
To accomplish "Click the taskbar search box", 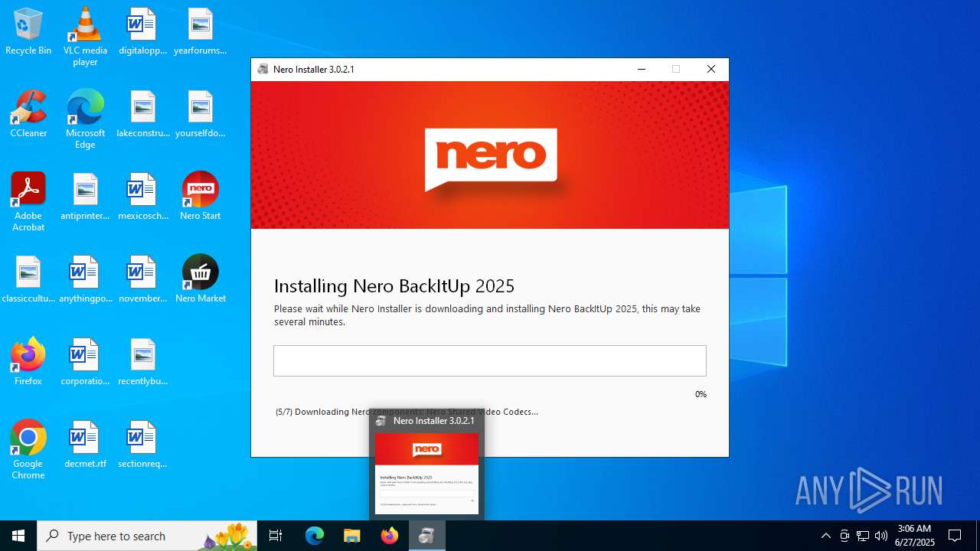I will pos(147,536).
